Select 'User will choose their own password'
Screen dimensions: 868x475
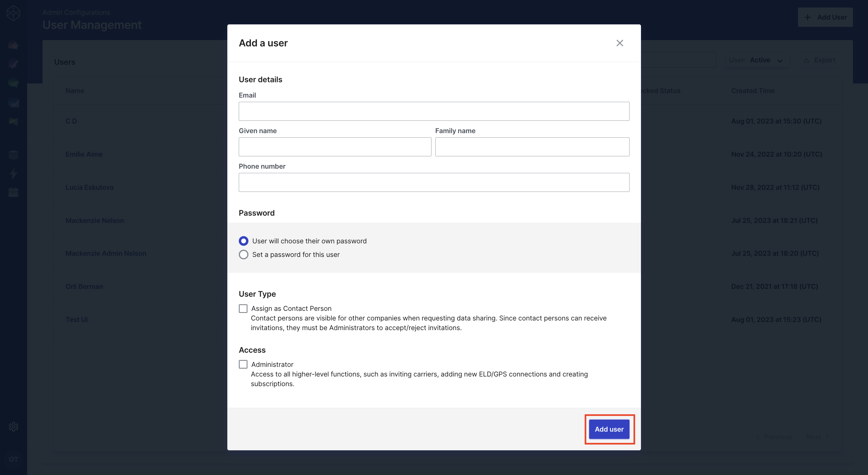[244, 241]
